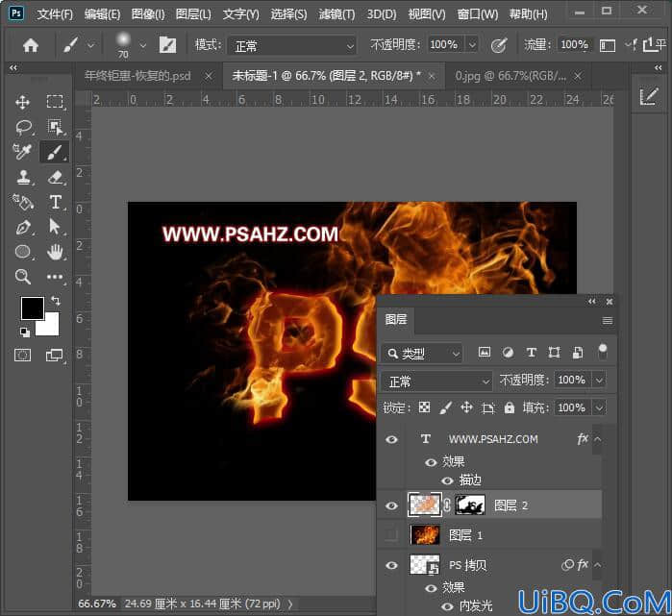This screenshot has height=616, width=672.
Task: Open the 窗口(W) menu
Action: [478, 14]
